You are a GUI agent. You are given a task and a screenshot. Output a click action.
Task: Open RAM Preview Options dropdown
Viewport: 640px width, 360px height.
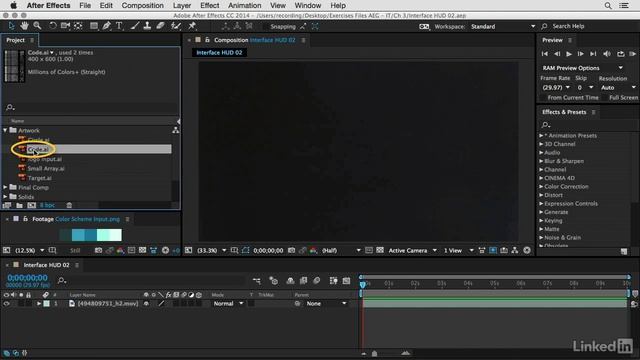click(582, 68)
